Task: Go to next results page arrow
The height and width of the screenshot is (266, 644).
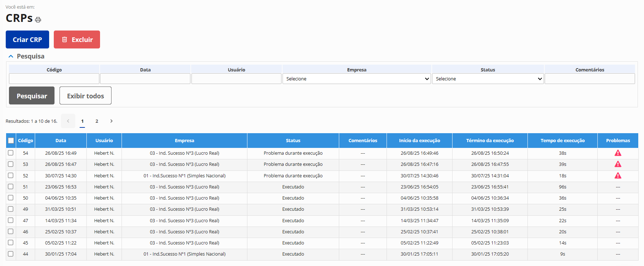Action: [x=112, y=121]
